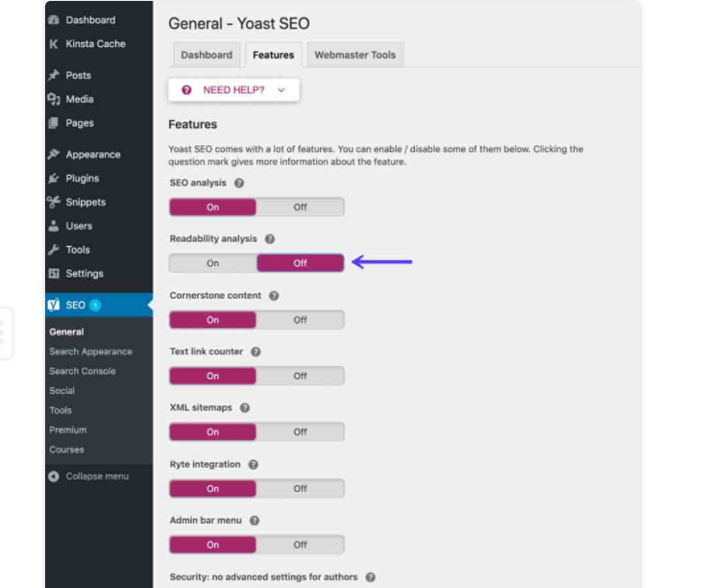
Task: Open help icon beside Text link counter
Action: [x=256, y=352]
